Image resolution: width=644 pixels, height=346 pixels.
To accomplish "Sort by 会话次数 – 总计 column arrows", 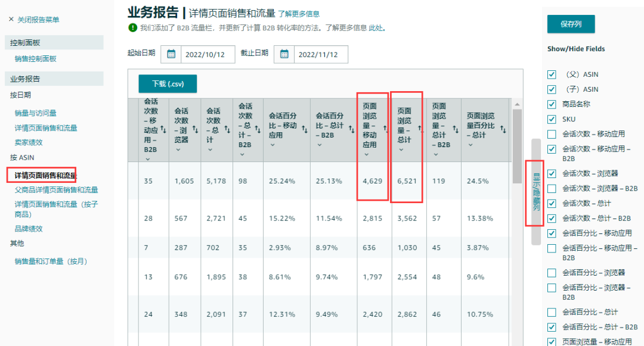I will point(228,128).
